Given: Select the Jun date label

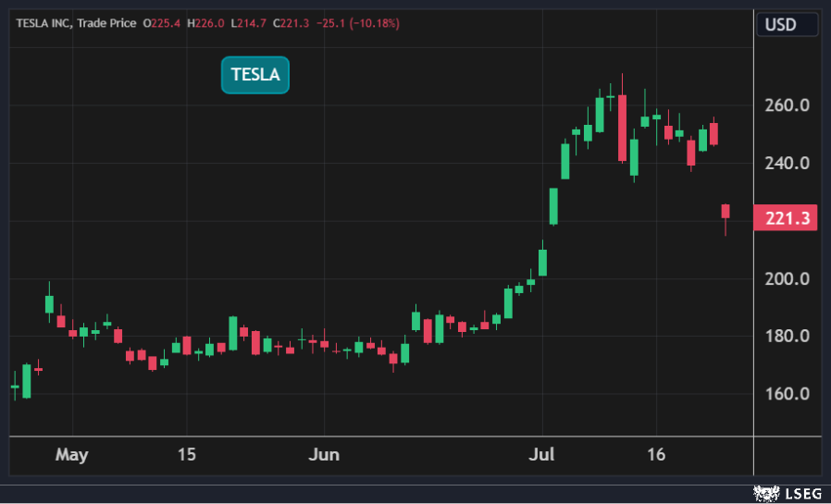Looking at the screenshot, I should click(324, 455).
